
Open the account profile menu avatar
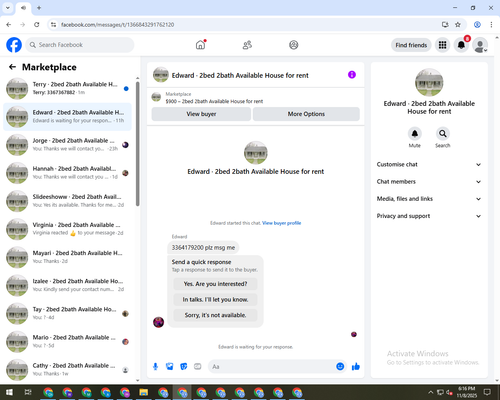pos(480,45)
